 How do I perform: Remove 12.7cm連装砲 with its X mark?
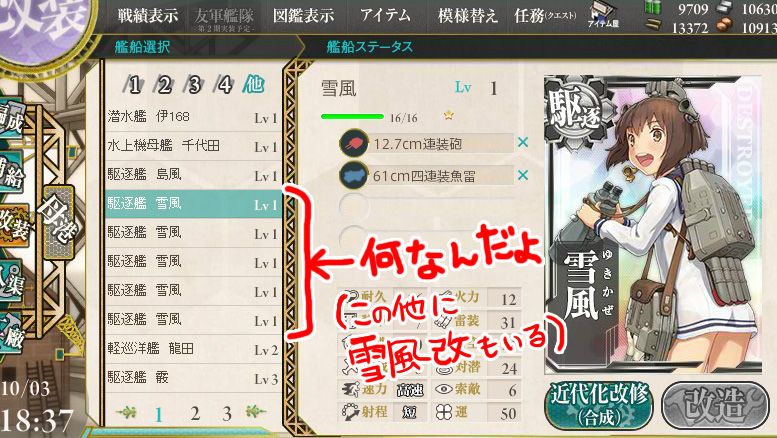pyautogui.click(x=522, y=143)
